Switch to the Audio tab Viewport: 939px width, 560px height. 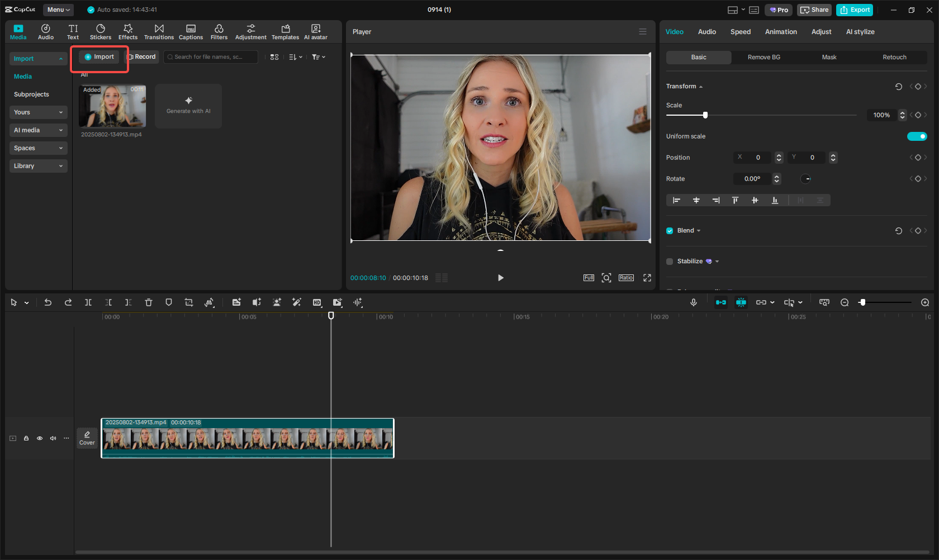[706, 32]
